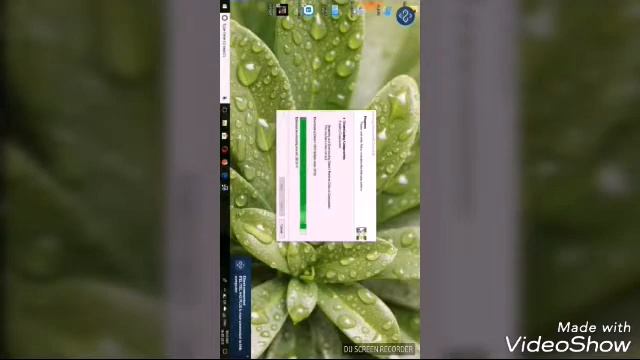
Task: Open the light-blue rounded square desktop shortcut
Action: [309, 10]
